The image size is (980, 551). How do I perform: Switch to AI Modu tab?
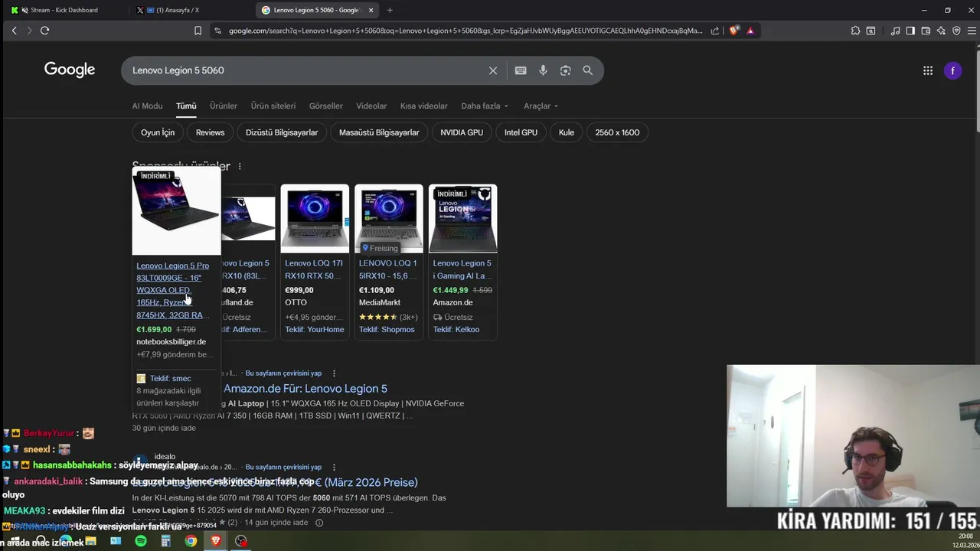(x=147, y=106)
